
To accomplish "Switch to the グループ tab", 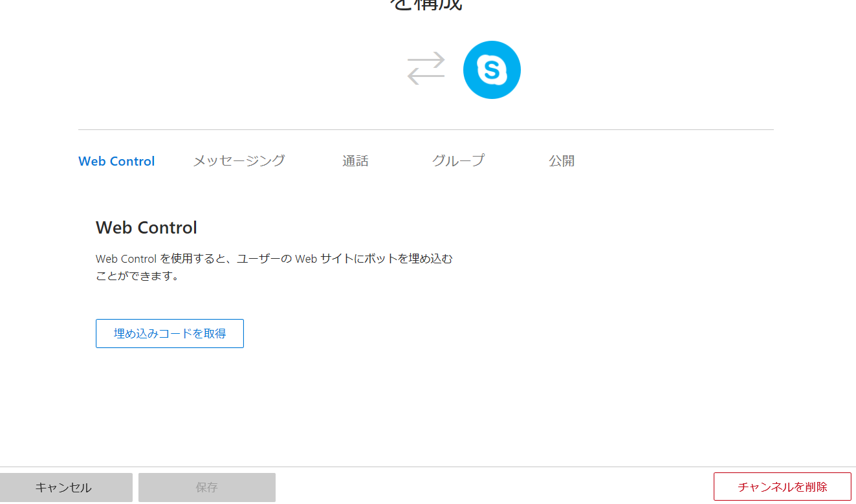I will [458, 160].
